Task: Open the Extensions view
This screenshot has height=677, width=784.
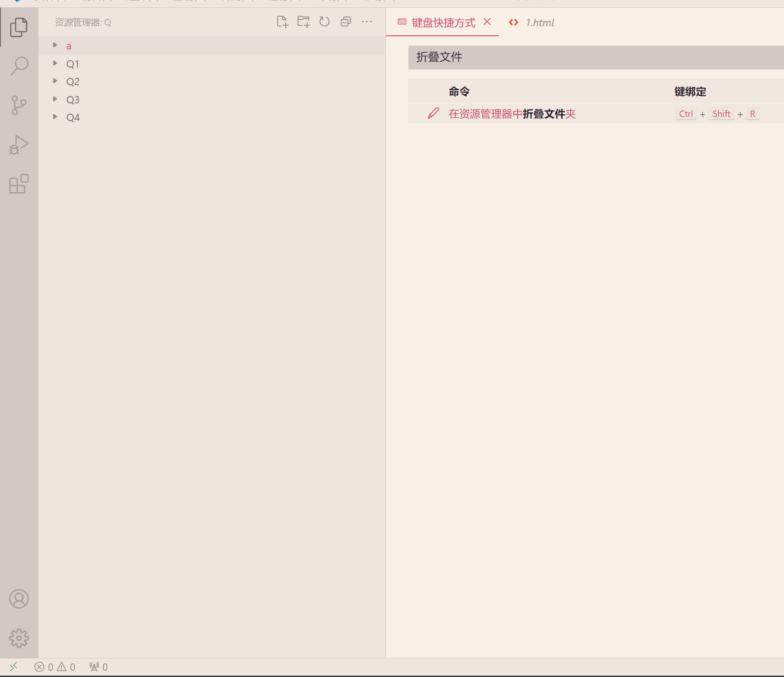Action: coord(19,184)
